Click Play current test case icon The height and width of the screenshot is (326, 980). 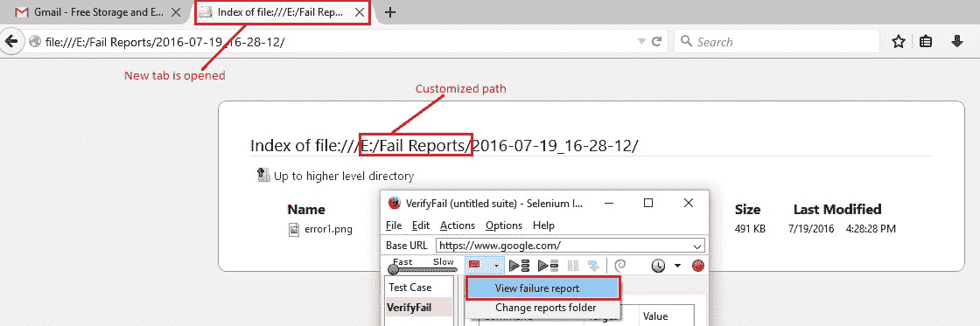(548, 266)
